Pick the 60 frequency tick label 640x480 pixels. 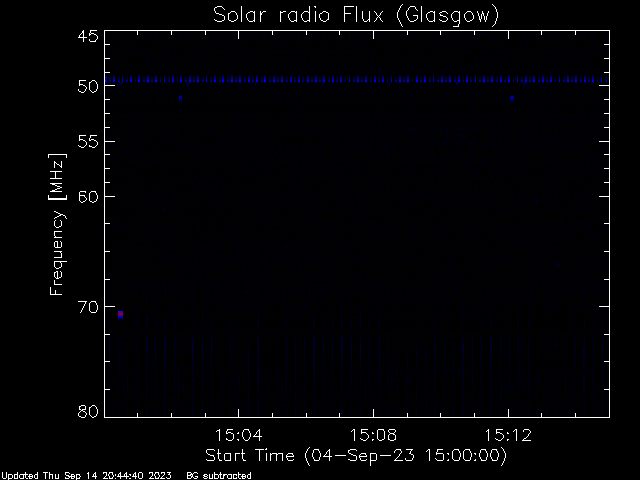pos(87,196)
